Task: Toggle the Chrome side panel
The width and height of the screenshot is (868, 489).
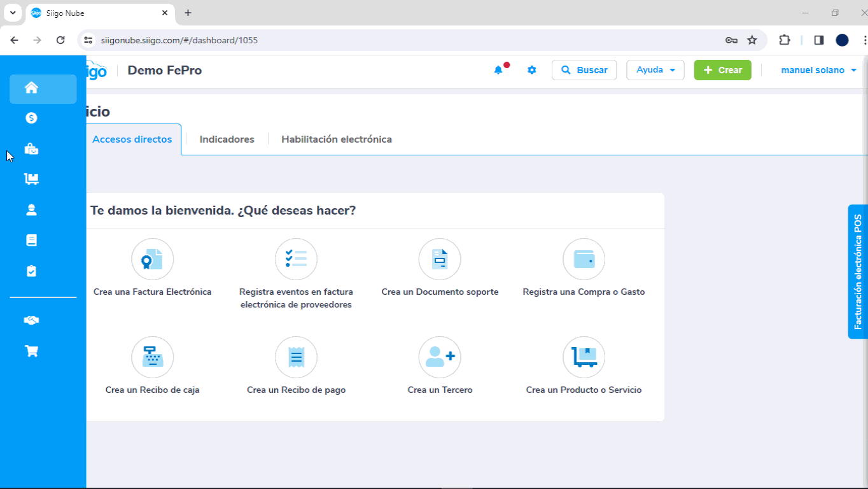Action: coord(819,40)
